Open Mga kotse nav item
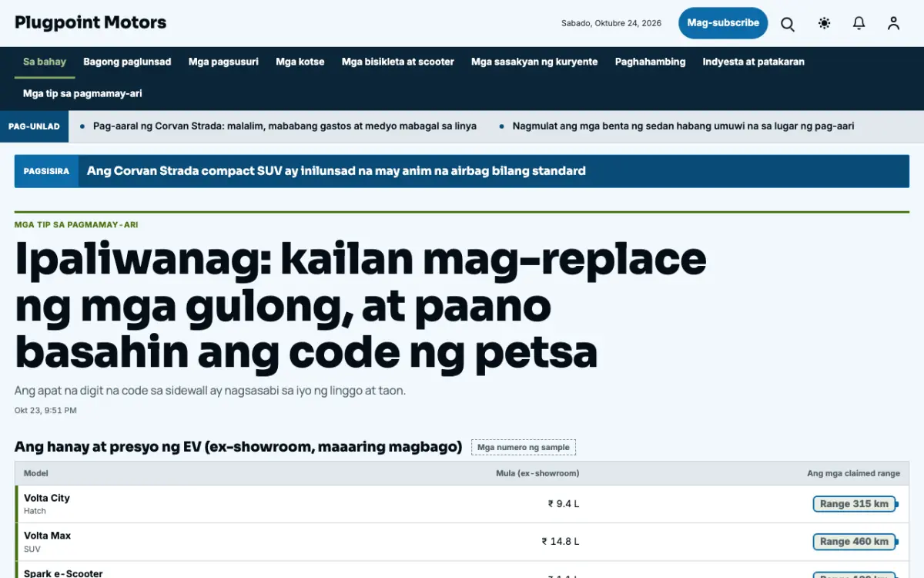The image size is (924, 578). (300, 62)
